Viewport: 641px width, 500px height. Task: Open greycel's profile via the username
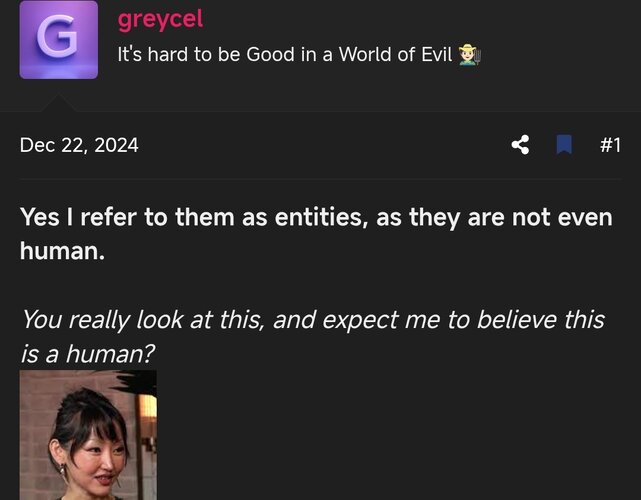tap(160, 19)
